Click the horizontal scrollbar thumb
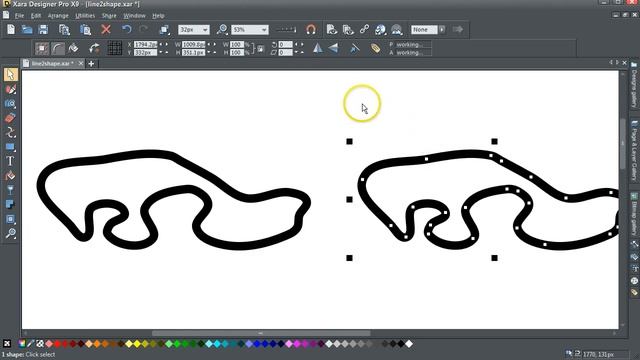The width and height of the screenshot is (640, 360). pyautogui.click(x=261, y=333)
